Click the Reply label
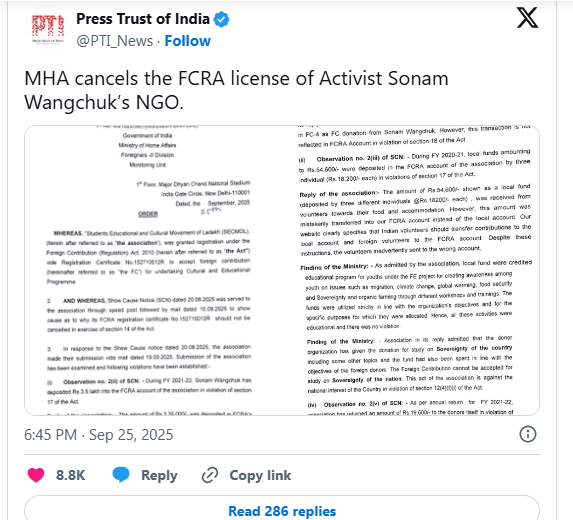The image size is (573, 520). point(159,475)
